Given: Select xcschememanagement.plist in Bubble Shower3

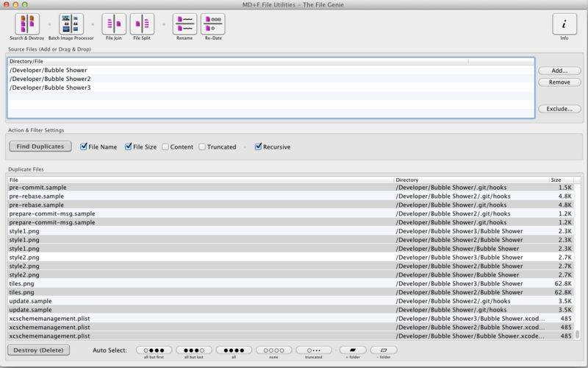Looking at the screenshot, I should [291, 319].
